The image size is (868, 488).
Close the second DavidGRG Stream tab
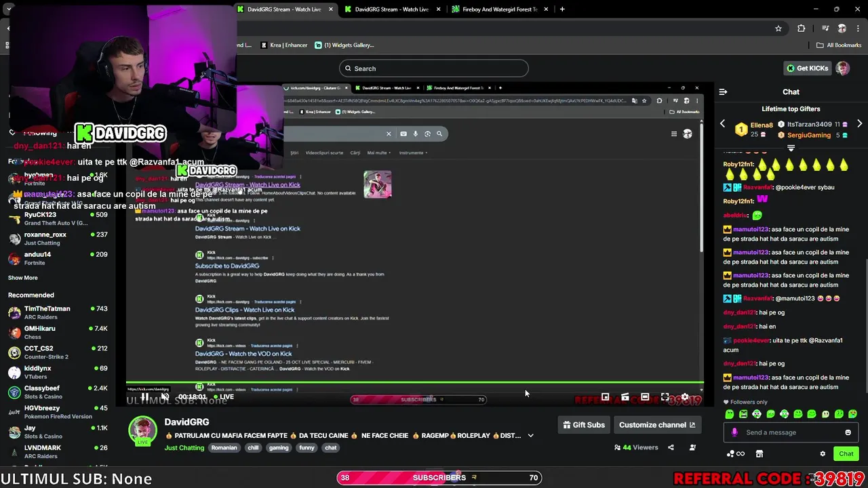[x=438, y=9]
